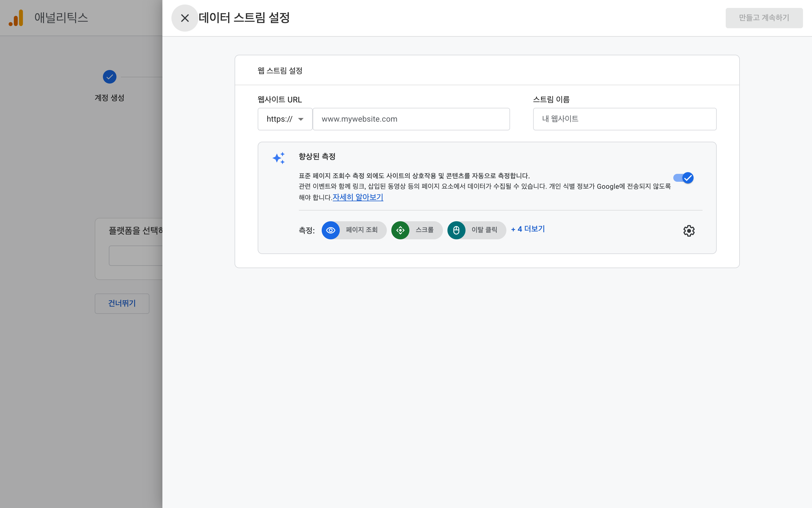Screen dimensions: 812x508
Task: Click the website URL input field
Action: point(411,119)
